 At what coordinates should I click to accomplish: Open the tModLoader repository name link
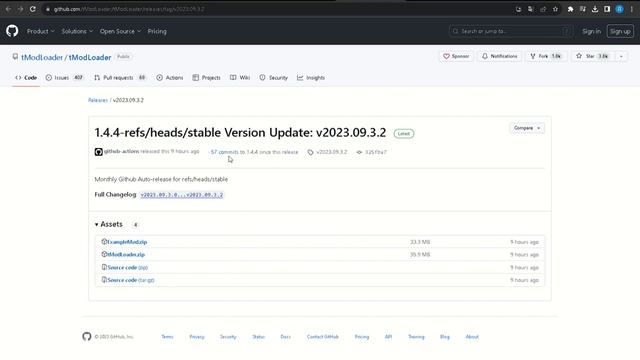point(90,57)
